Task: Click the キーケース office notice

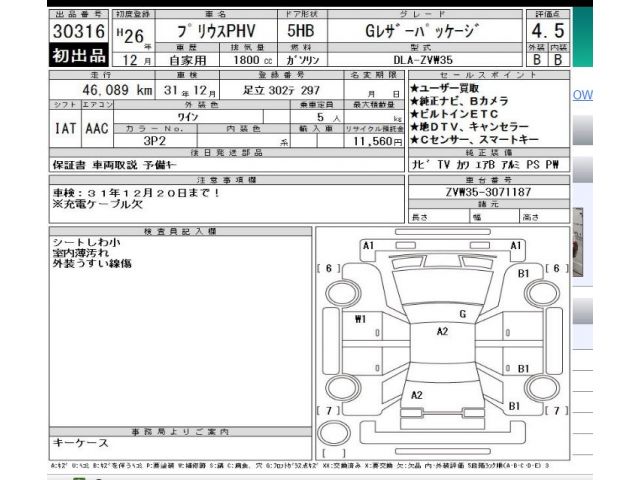Action: click(x=80, y=443)
